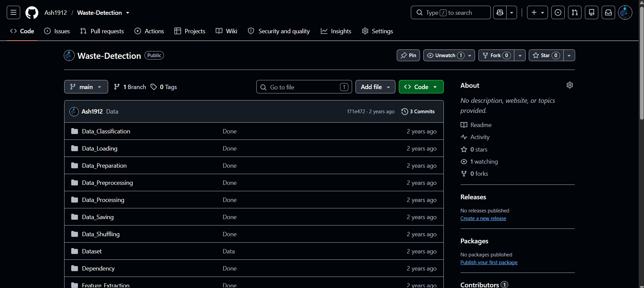View forks via 0 forks link
Viewport: 644px width, 288px height.
click(x=474, y=174)
